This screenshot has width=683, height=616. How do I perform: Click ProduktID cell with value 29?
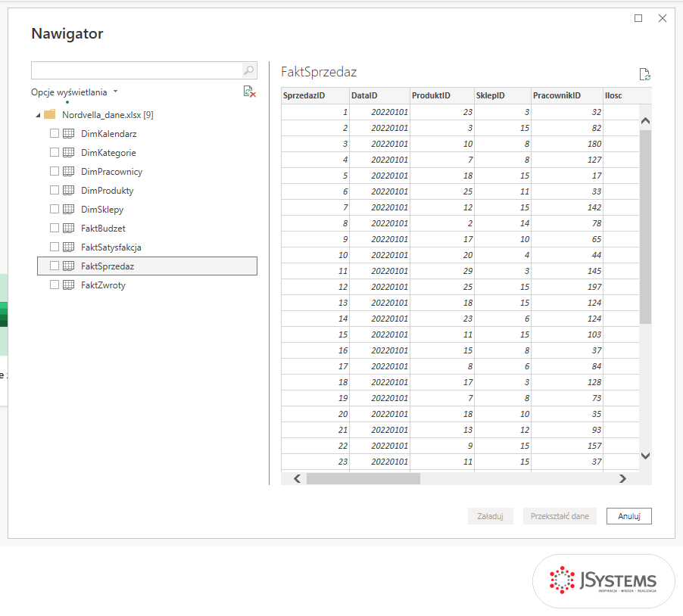(442, 271)
